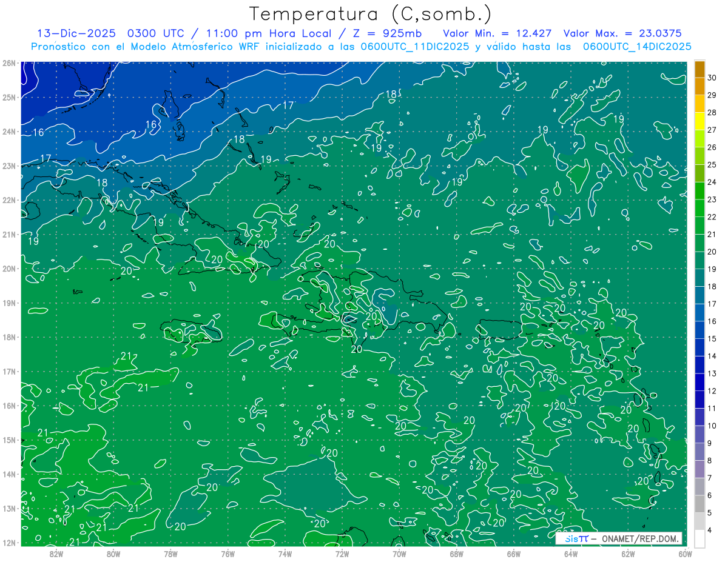Click the '64W' longitude label
Viewport: 728px width, 562px height.
[x=571, y=554]
